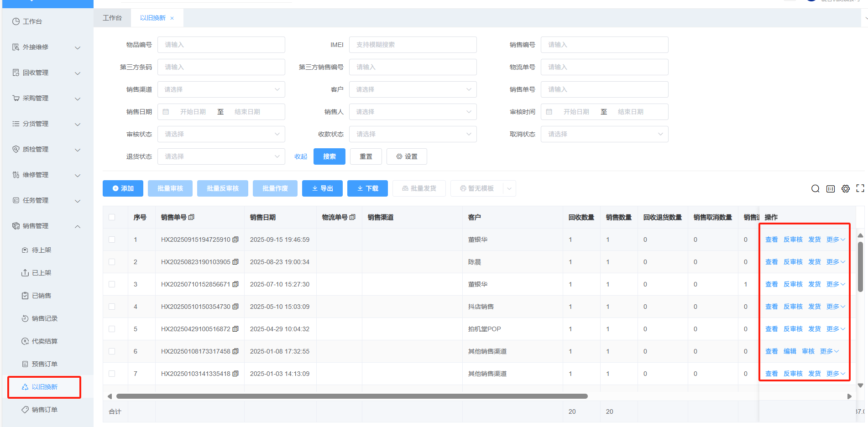Screen dimensions: 868x427
Task: Click the horizontal scrollbar under the table
Action: (x=351, y=396)
